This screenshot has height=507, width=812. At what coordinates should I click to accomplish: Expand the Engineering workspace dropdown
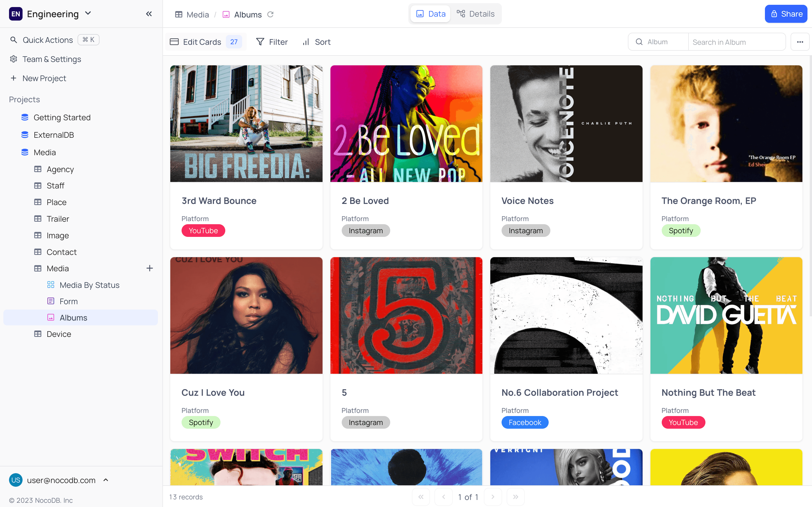pyautogui.click(x=88, y=14)
